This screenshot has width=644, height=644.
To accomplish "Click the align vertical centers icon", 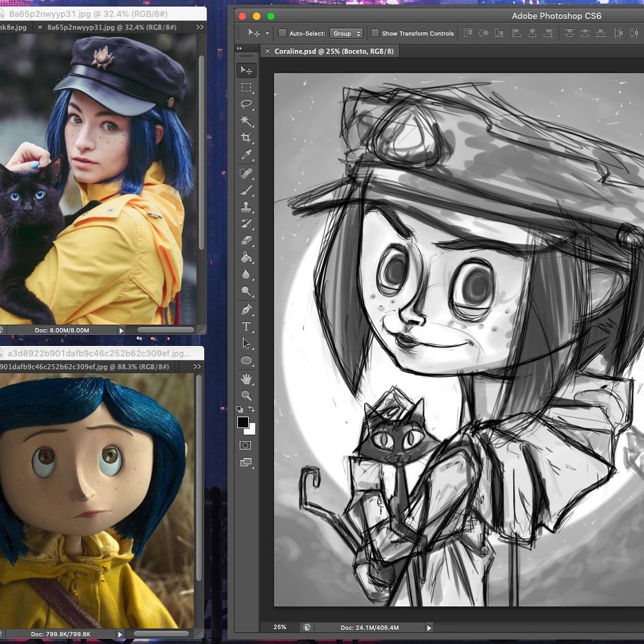I will pyautogui.click(x=483, y=33).
